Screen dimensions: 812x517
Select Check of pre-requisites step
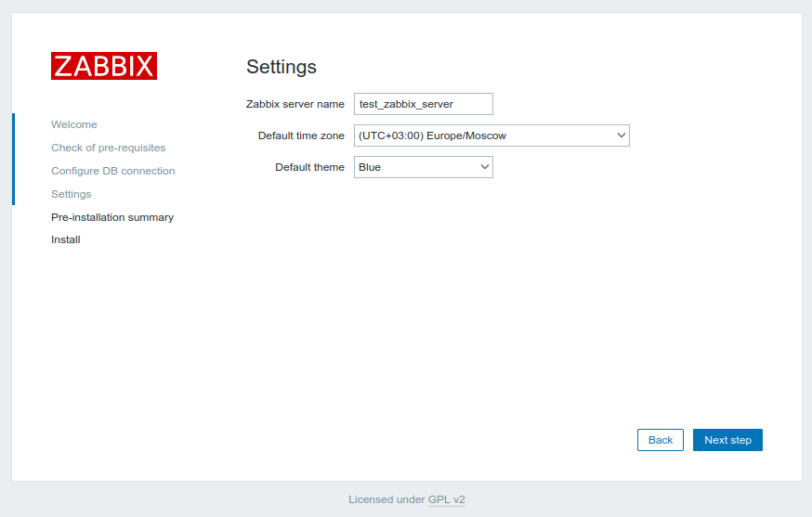coord(108,148)
